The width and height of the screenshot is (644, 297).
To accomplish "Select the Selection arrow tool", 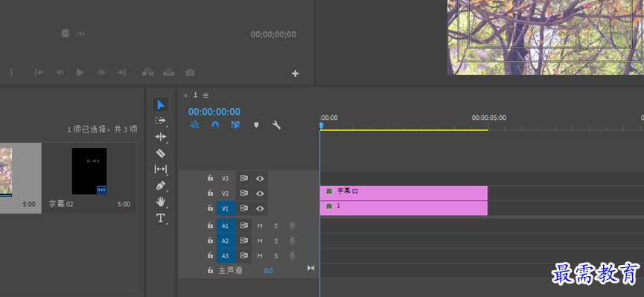I will click(x=161, y=105).
